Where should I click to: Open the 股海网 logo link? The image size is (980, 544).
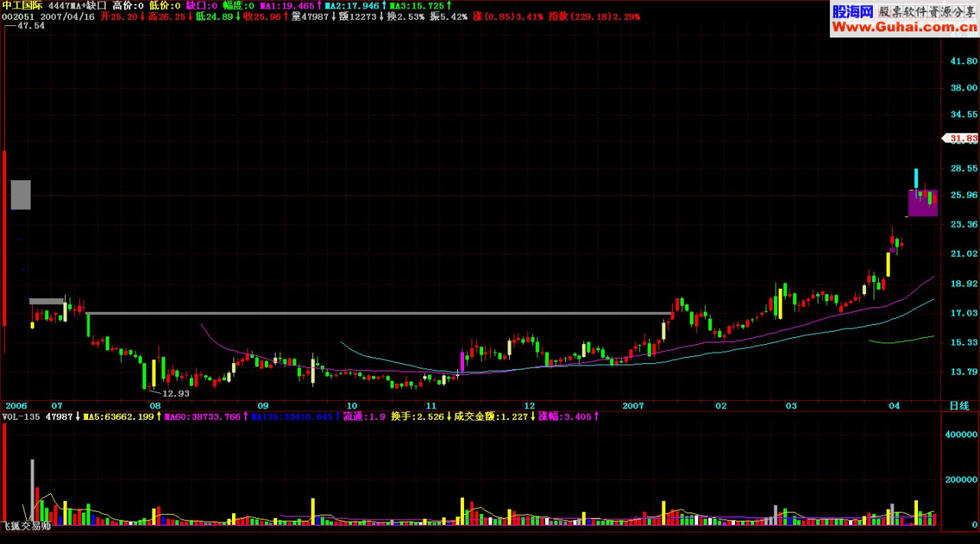tap(852, 11)
